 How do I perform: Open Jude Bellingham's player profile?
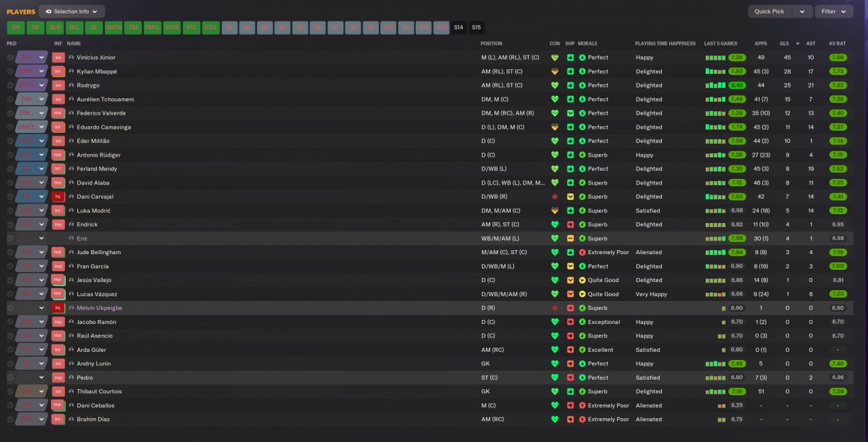click(98, 252)
